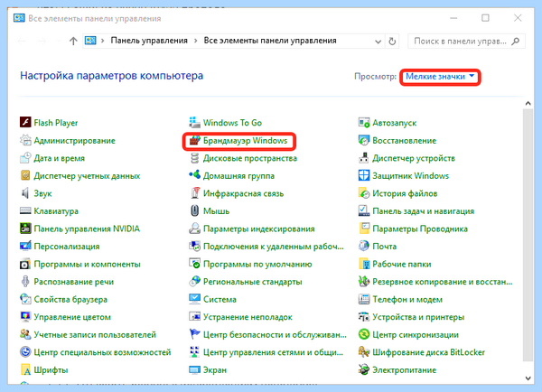Expand the address bar history dropdown

point(378,42)
